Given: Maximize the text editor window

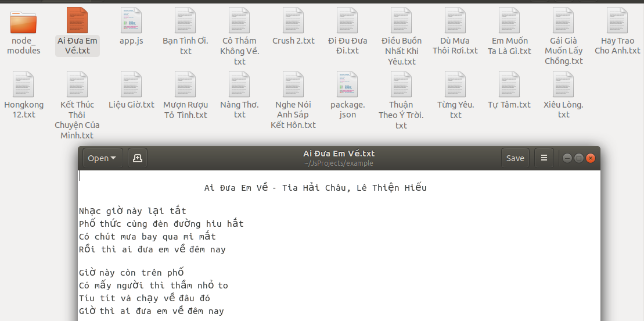Looking at the screenshot, I should (x=579, y=158).
